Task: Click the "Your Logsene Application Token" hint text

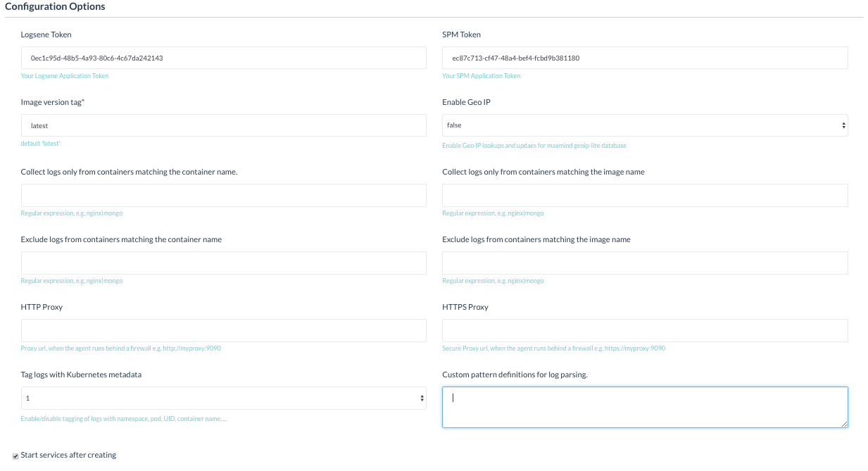Action: coord(65,76)
